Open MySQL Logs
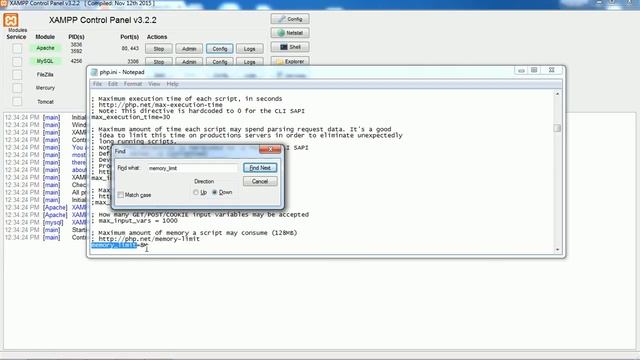The image size is (640, 360). pos(249,62)
